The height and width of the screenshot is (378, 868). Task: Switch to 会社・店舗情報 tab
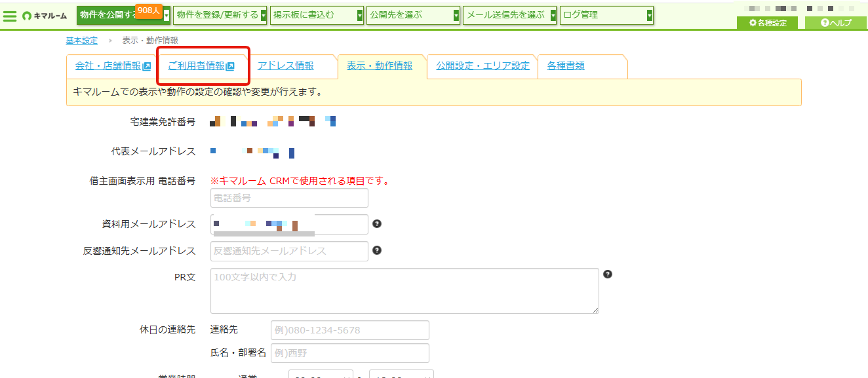point(113,66)
